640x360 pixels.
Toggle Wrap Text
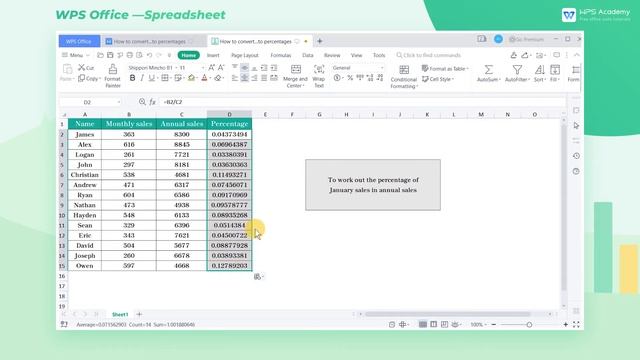319,76
